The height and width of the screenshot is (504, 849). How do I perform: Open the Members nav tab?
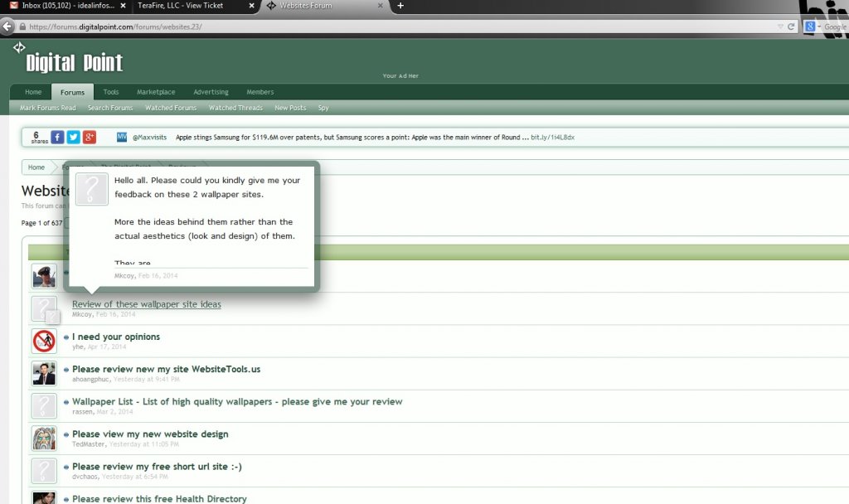260,92
